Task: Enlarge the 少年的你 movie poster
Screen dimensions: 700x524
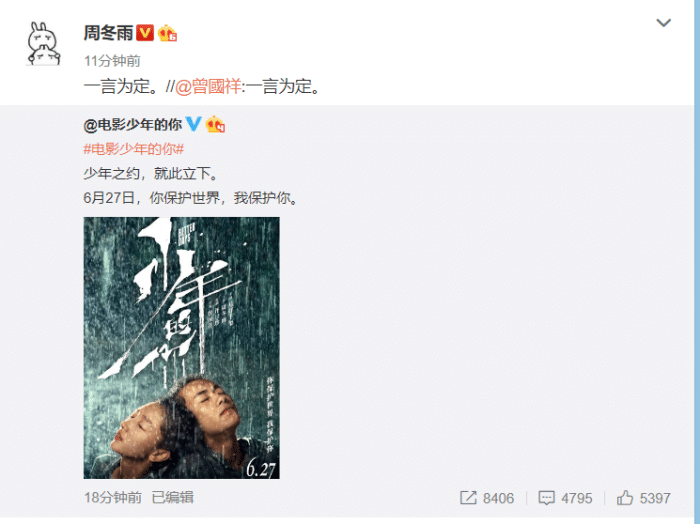Action: pos(182,348)
